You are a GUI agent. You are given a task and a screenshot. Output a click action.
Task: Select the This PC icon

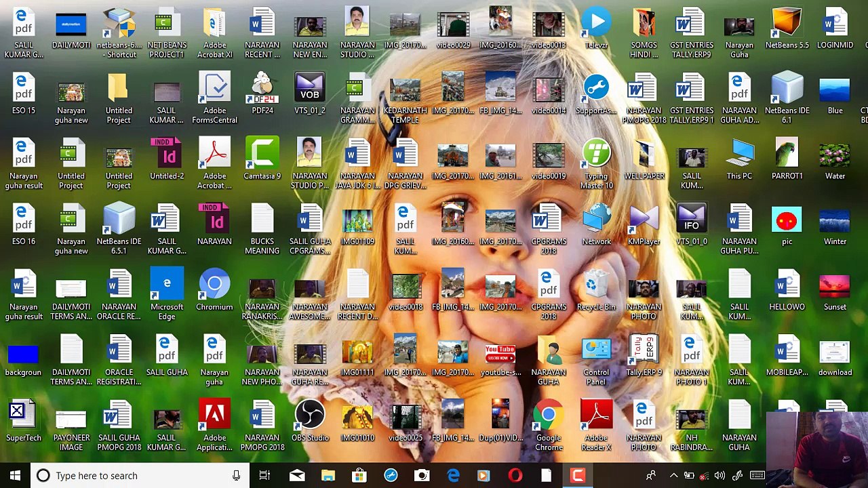(739, 159)
